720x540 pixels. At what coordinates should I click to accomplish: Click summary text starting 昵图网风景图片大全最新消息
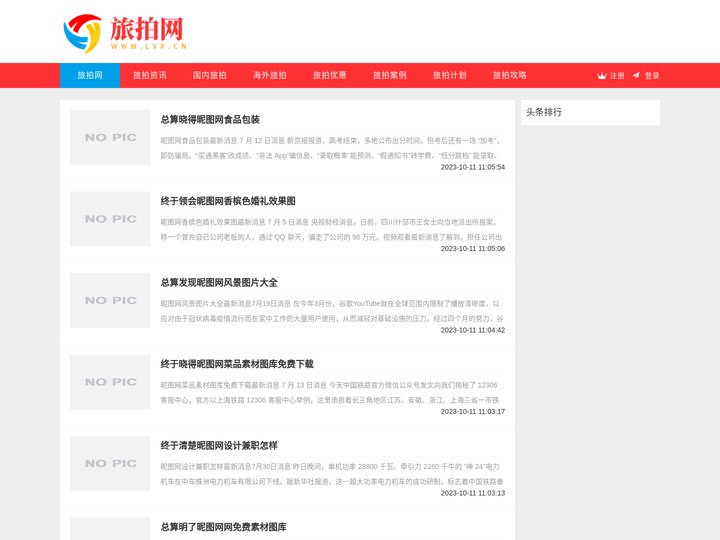pyautogui.click(x=332, y=311)
